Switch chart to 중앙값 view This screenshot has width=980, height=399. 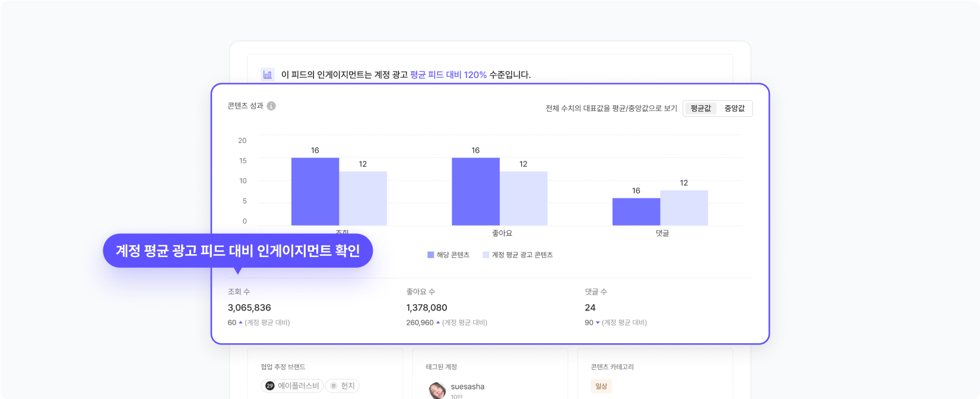pos(734,109)
